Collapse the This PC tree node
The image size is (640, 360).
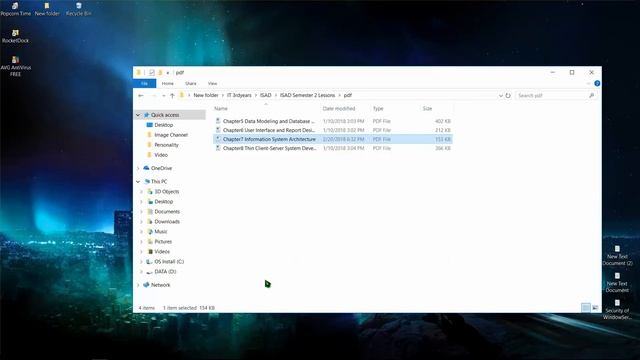pyautogui.click(x=138, y=182)
